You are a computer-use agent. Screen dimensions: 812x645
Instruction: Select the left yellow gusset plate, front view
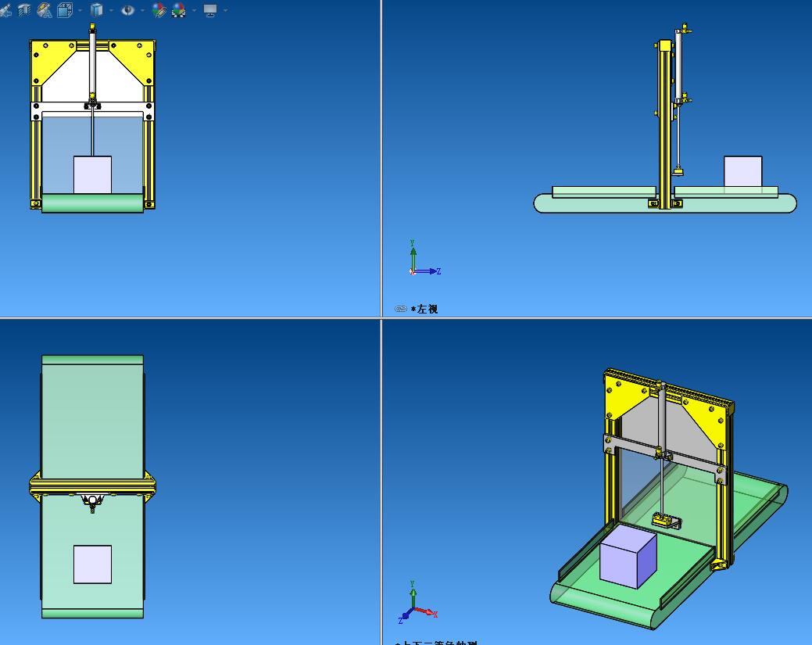(x=49, y=59)
